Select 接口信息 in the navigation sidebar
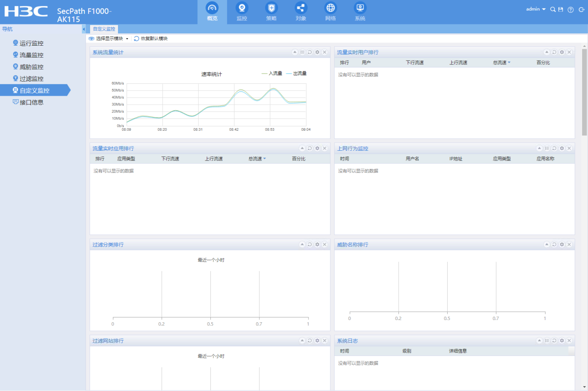The image size is (588, 391). coord(31,102)
